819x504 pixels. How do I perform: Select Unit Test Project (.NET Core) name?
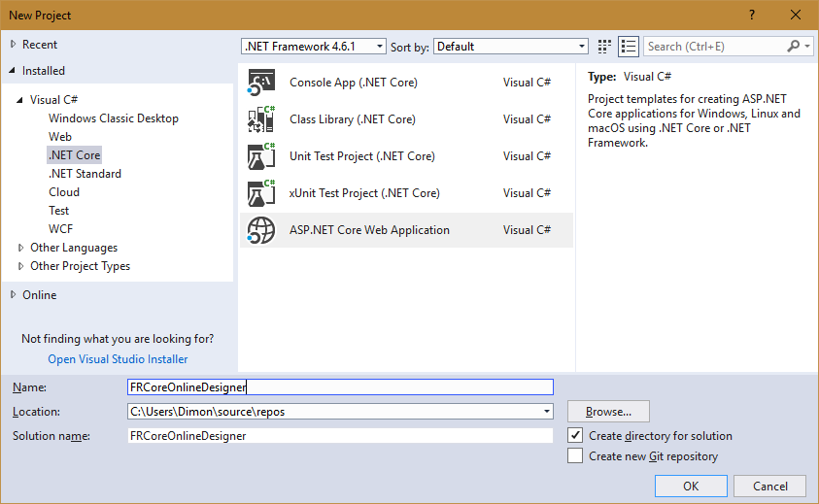pos(362,156)
